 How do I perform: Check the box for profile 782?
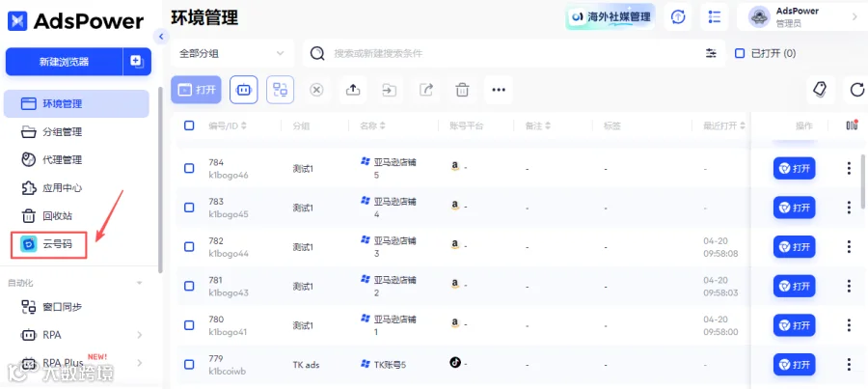coord(189,246)
